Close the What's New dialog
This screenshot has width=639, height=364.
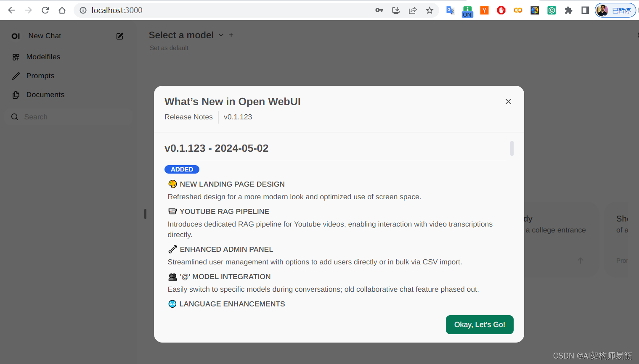508,101
